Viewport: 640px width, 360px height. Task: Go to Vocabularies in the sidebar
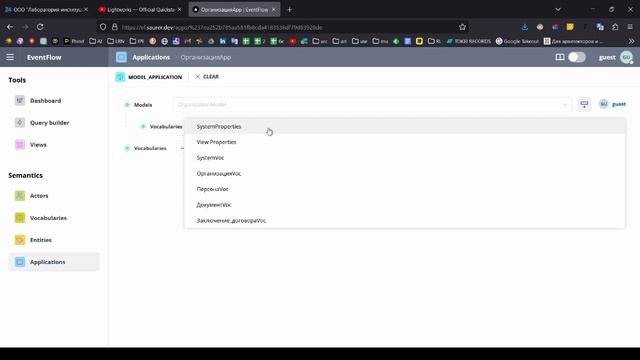[54, 218]
